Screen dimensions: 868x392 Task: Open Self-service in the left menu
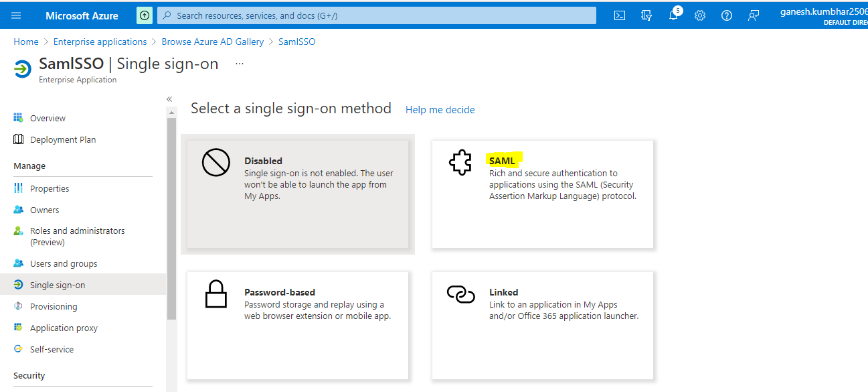pos(52,349)
